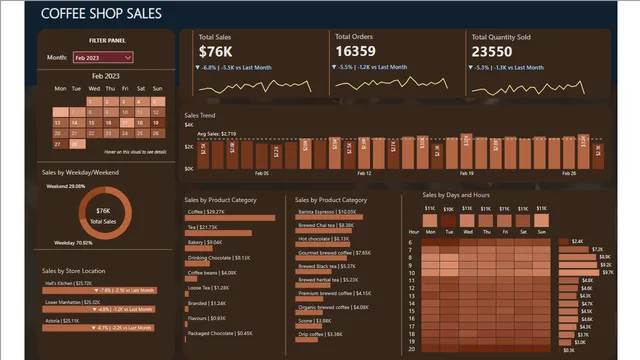Select the hour 6 bar labeled $2.4K
Screen dimensions: 640x360
coord(564,242)
